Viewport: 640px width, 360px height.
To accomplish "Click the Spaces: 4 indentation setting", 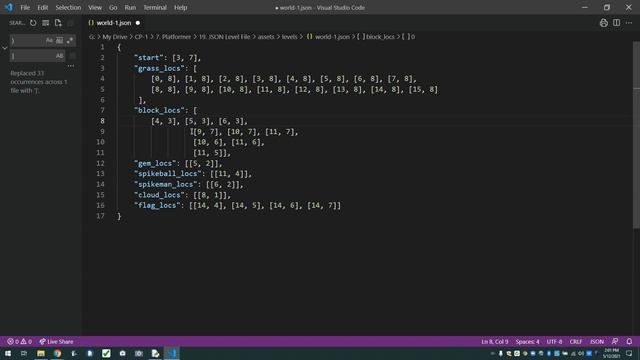I will pyautogui.click(x=527, y=342).
